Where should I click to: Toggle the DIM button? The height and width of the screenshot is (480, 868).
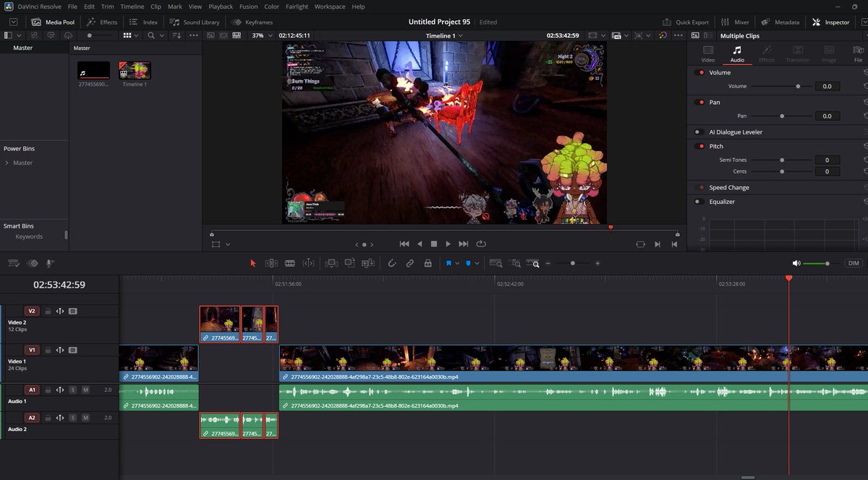click(x=854, y=264)
